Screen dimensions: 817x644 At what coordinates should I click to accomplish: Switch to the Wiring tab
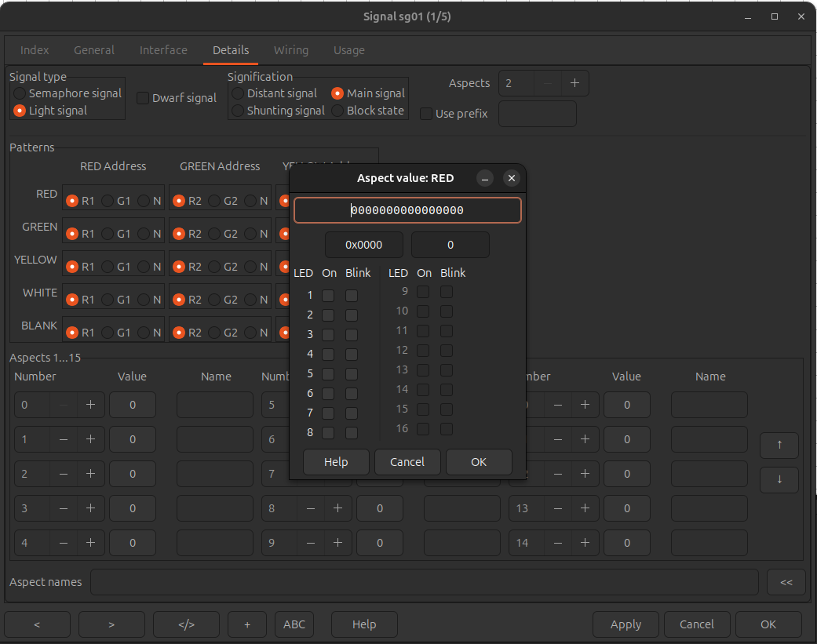coord(290,50)
